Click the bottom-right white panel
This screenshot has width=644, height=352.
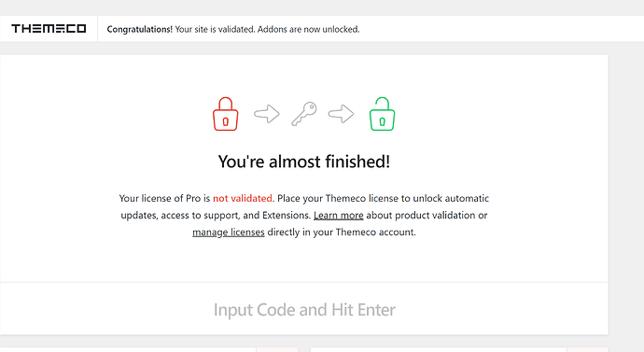[439, 350]
